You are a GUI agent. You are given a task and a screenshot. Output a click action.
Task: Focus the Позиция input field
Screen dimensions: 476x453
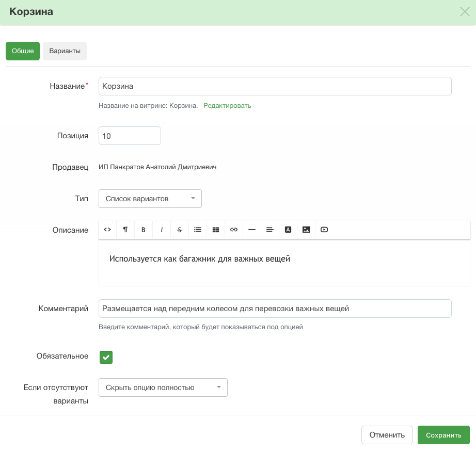[x=130, y=136]
